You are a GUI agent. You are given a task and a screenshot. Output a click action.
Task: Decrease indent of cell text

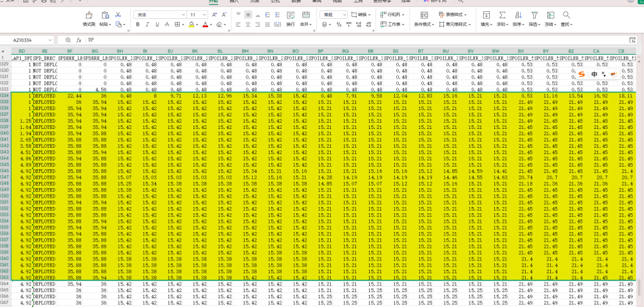pos(268,15)
